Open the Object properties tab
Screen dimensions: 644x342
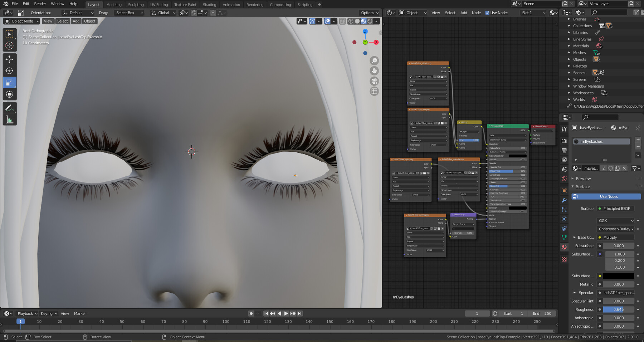(564, 191)
